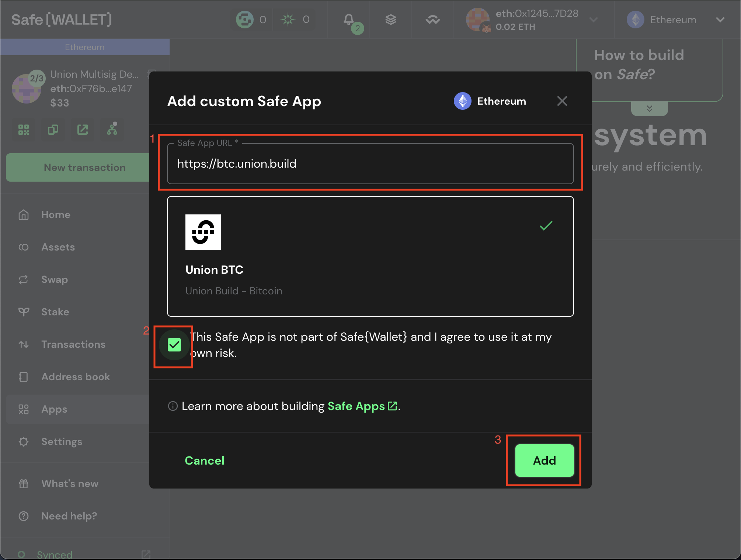Click the Safe App URL input field
Viewport: 741px width, 560px height.
pos(370,164)
